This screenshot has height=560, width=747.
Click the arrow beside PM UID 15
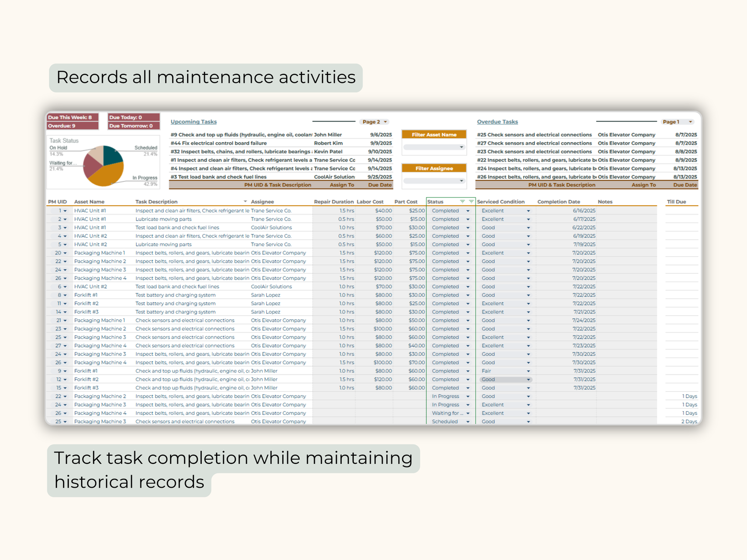[x=65, y=388]
